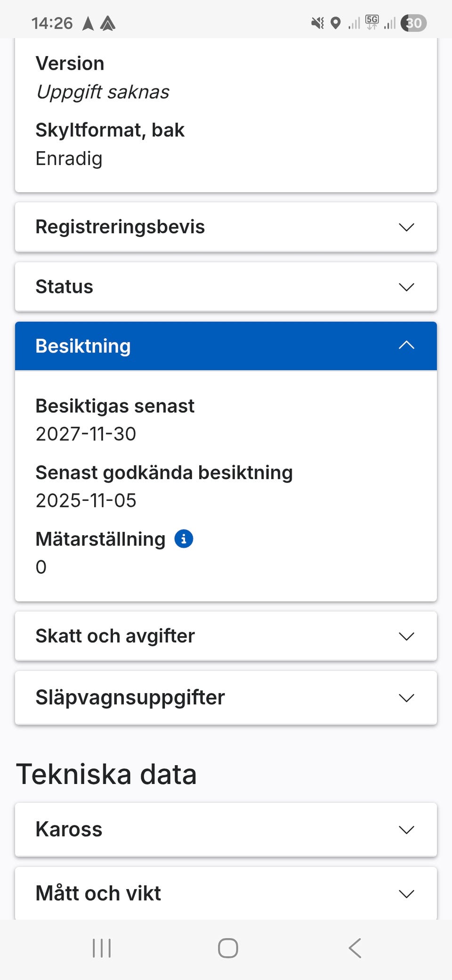Expand the Kaross section

click(226, 829)
